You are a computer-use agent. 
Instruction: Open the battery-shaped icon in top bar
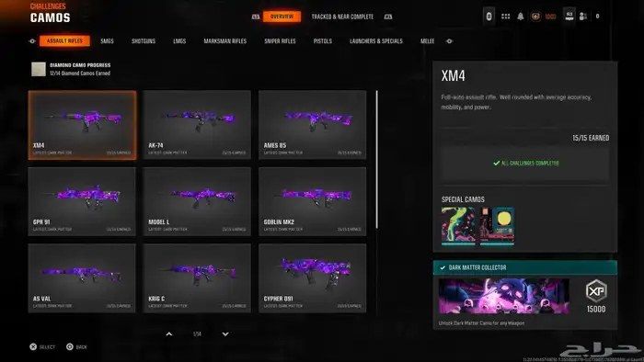click(x=489, y=17)
